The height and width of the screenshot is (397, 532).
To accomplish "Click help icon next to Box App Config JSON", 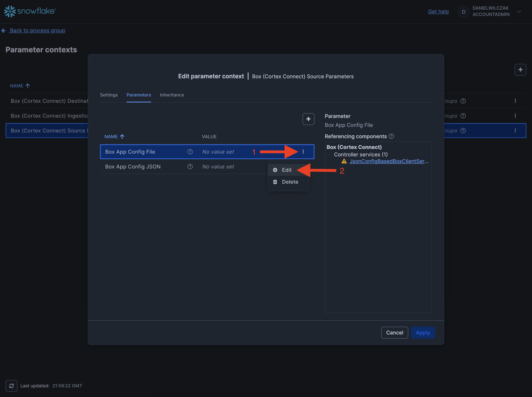I will tap(190, 167).
